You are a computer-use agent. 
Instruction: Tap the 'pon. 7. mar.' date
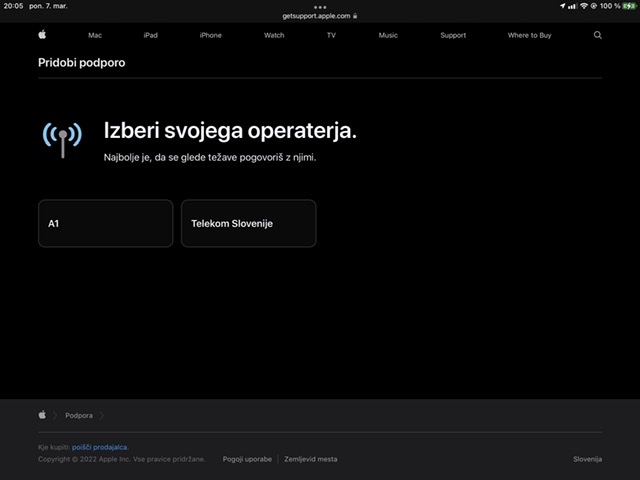coord(48,6)
